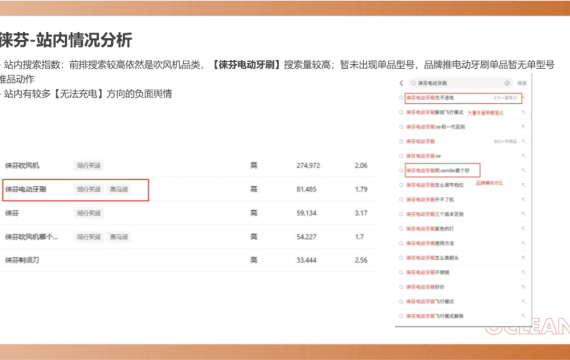The width and height of the screenshot is (570, 360).
Task: Select the suggestion 徕芬电动牙刷怎么换刷头
Action: pos(432,258)
